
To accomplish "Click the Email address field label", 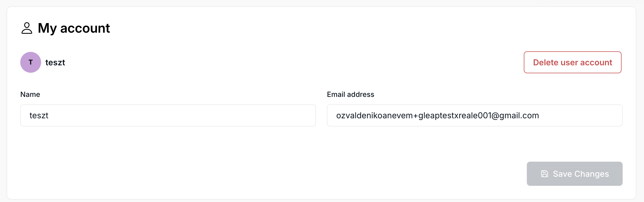I will [350, 94].
